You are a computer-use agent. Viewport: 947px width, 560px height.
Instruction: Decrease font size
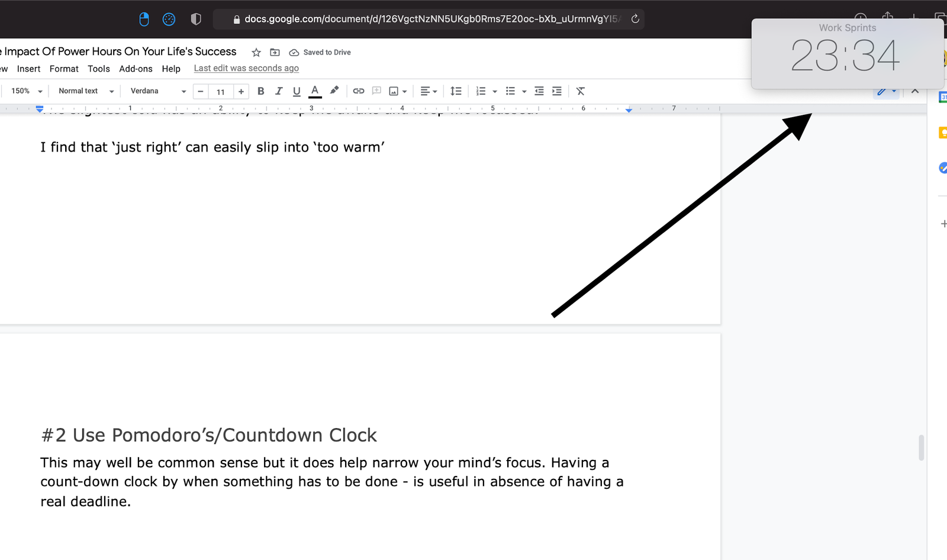coord(201,91)
